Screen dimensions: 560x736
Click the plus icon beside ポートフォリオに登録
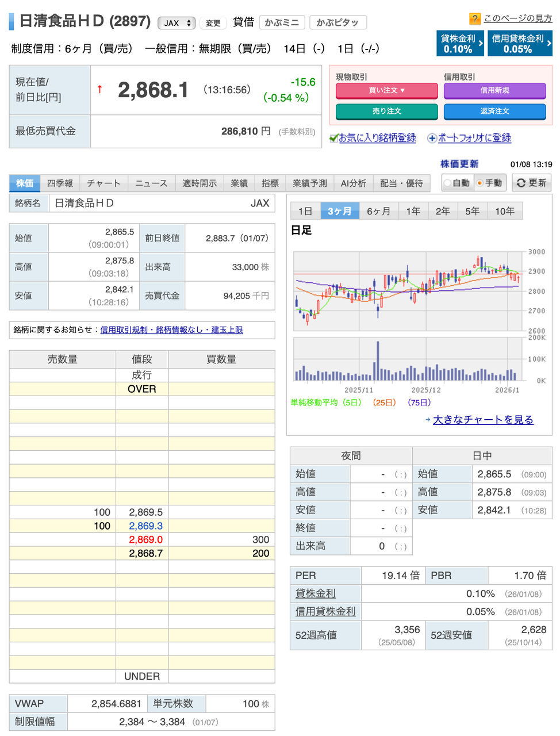(x=431, y=138)
